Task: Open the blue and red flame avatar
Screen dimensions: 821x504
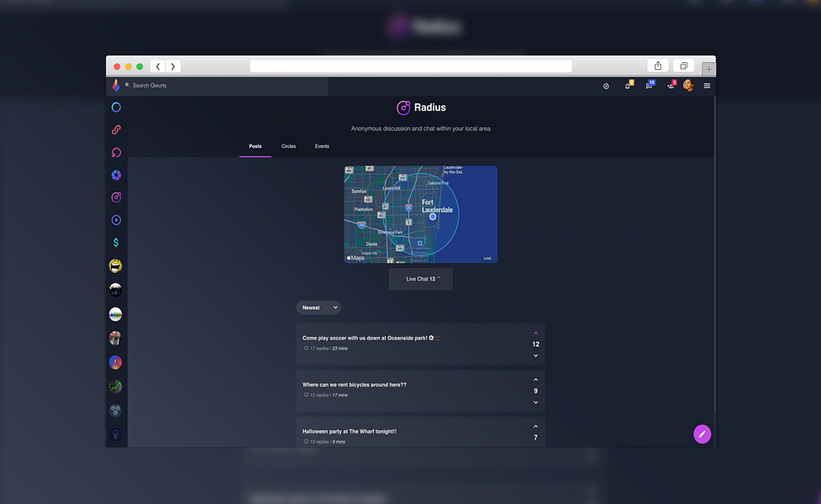Action: tap(116, 362)
